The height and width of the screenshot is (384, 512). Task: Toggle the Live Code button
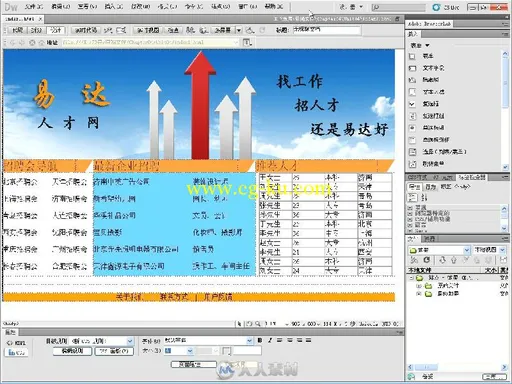tap(86, 30)
